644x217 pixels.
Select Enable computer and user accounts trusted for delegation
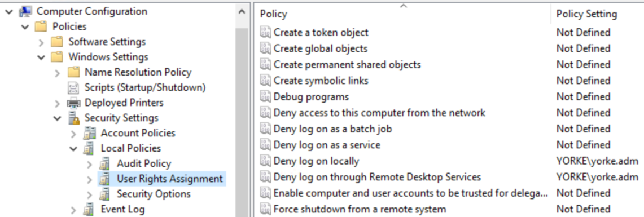[x=411, y=193]
